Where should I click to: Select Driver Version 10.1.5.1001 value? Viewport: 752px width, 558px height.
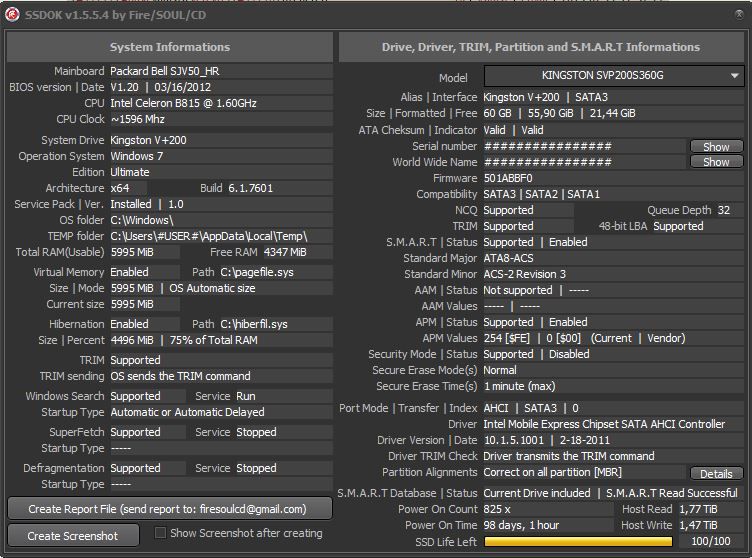[x=514, y=440]
